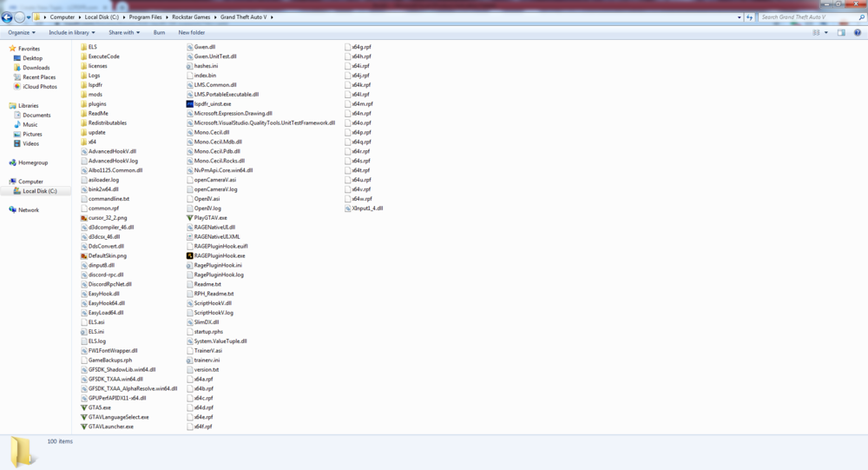Select Libraries in the navigation pane
The image size is (868, 470).
point(29,105)
